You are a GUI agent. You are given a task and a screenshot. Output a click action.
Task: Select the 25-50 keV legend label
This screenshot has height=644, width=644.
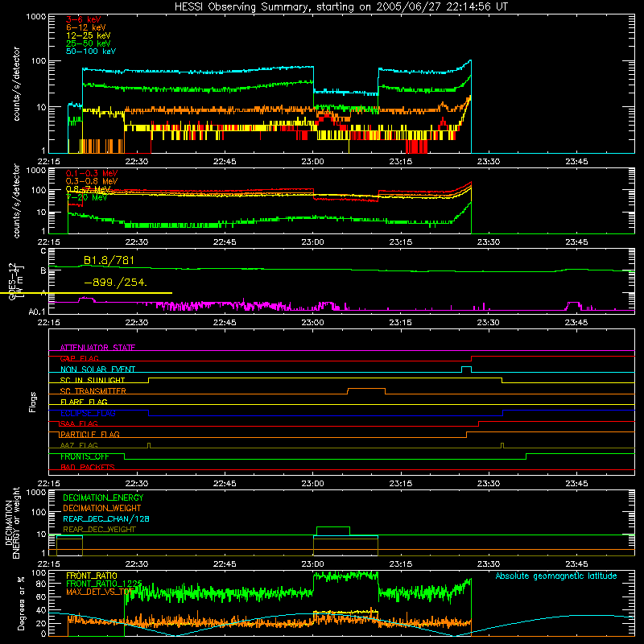[89, 43]
